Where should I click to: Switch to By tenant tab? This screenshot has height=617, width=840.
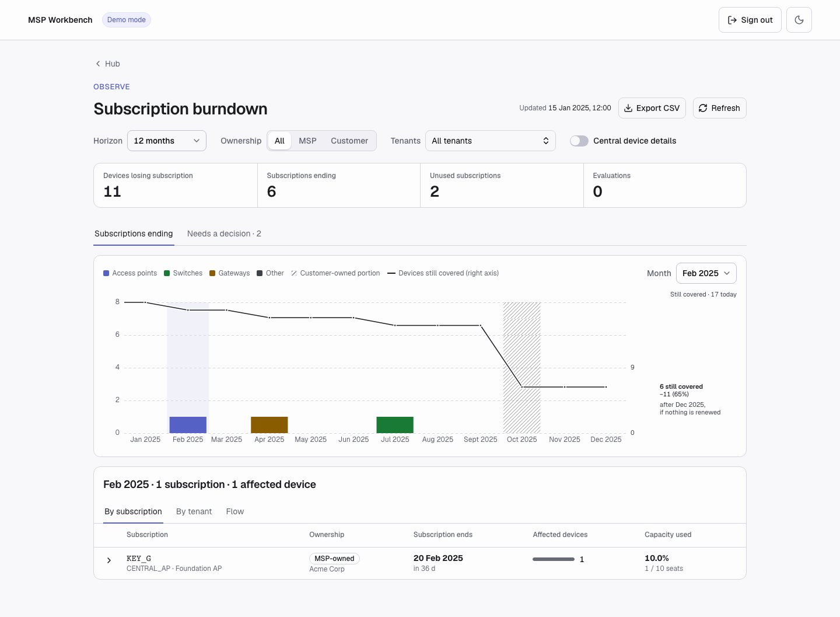point(194,511)
